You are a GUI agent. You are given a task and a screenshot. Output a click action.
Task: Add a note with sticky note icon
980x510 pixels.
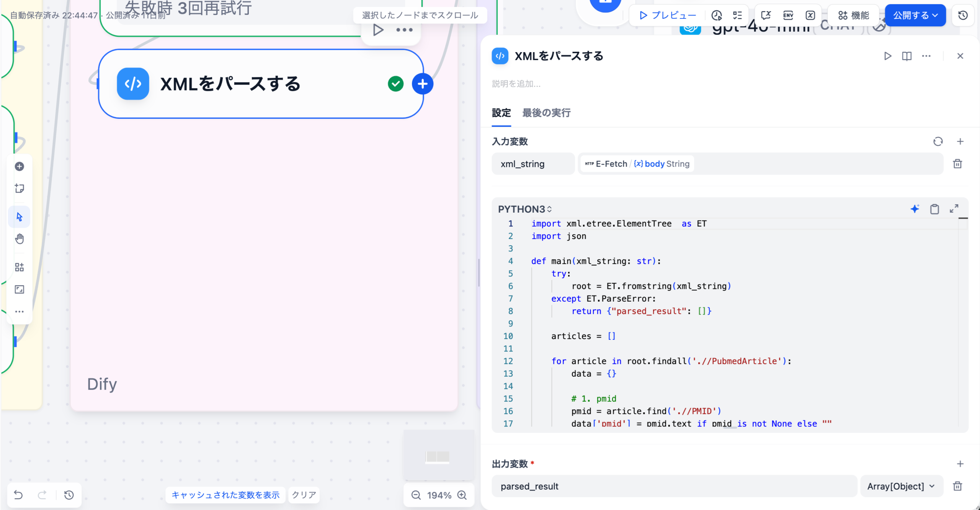pyautogui.click(x=20, y=188)
